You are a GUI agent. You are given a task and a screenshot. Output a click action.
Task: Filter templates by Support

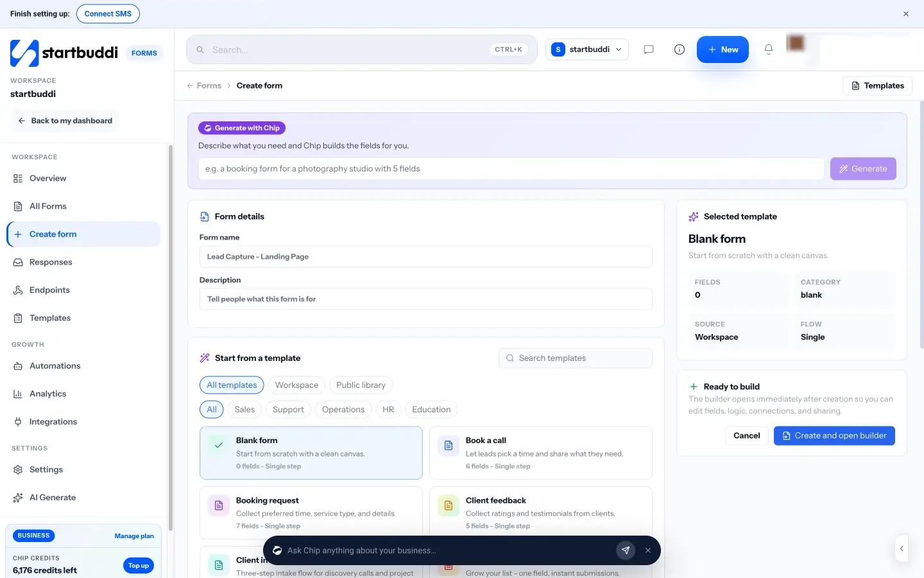[x=288, y=410]
